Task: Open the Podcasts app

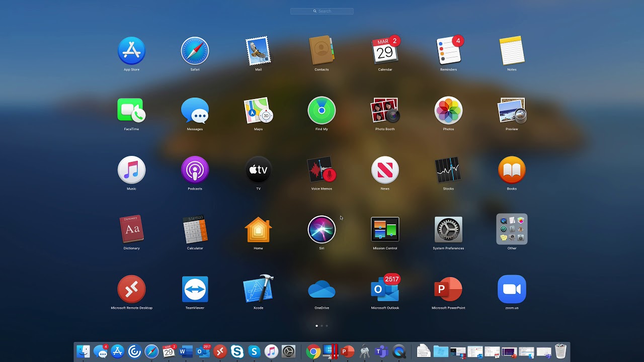Action: pyautogui.click(x=195, y=170)
